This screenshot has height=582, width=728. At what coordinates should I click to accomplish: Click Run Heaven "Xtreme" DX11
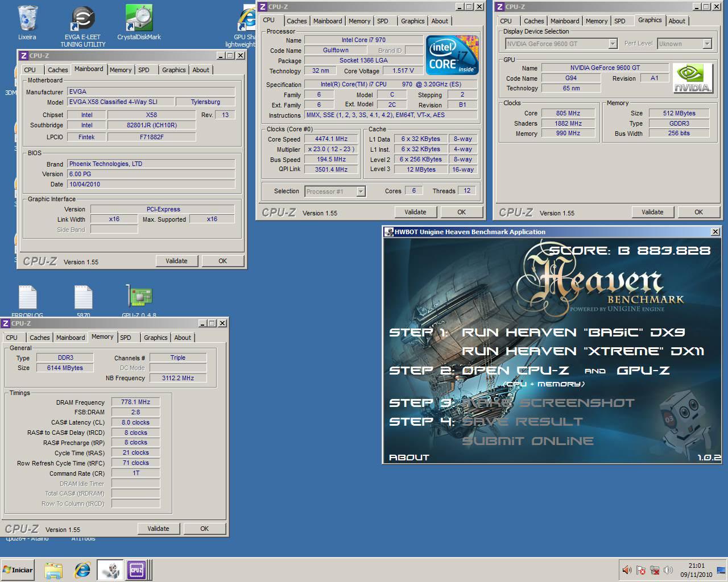pos(583,351)
